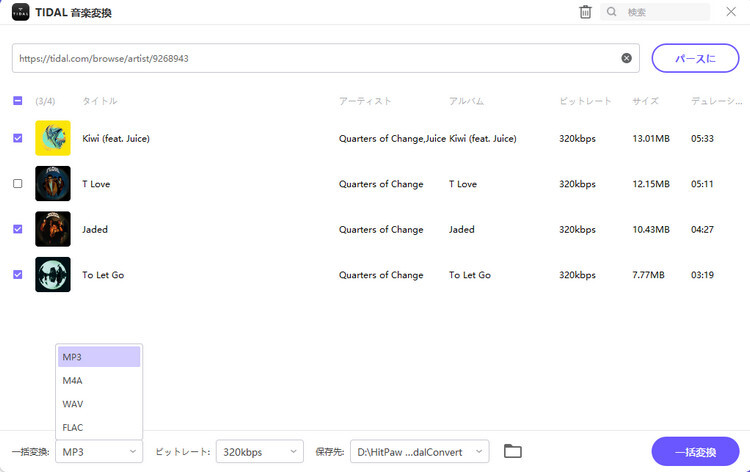The height and width of the screenshot is (472, 750).
Task: Click the To Let Go track title
Action: coord(103,274)
